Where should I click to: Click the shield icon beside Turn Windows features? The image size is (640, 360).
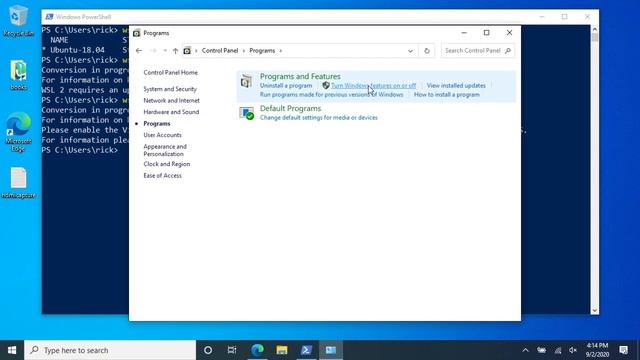326,85
